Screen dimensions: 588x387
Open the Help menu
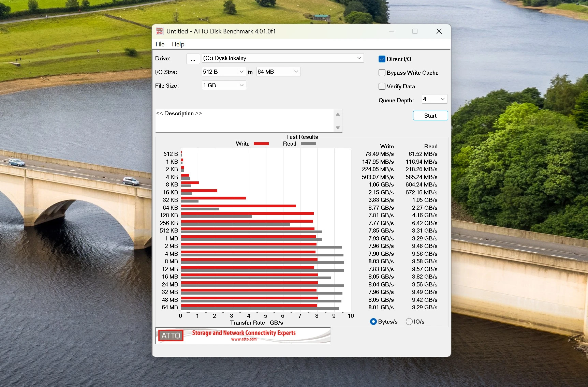[x=178, y=44]
